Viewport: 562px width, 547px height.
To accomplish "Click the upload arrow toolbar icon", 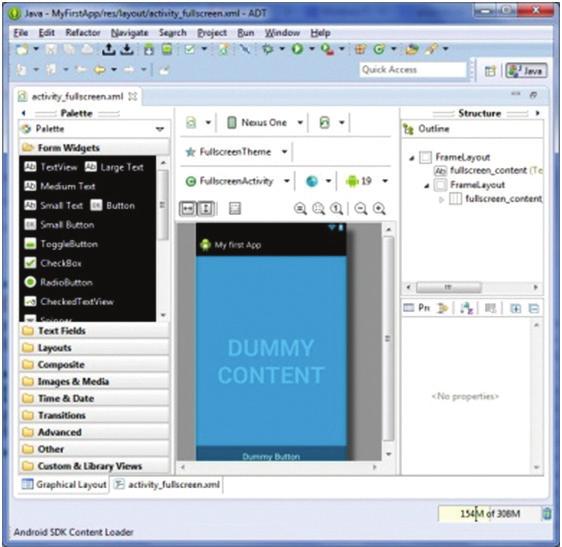I will coord(109,49).
